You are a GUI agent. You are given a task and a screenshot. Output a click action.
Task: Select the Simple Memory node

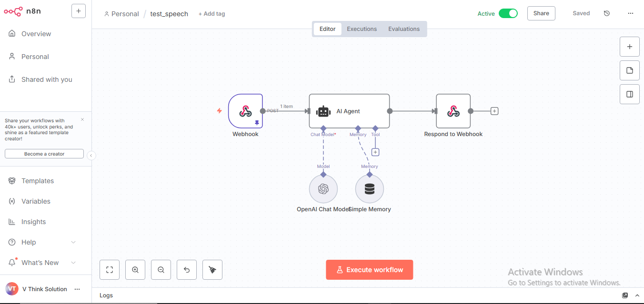pyautogui.click(x=370, y=189)
